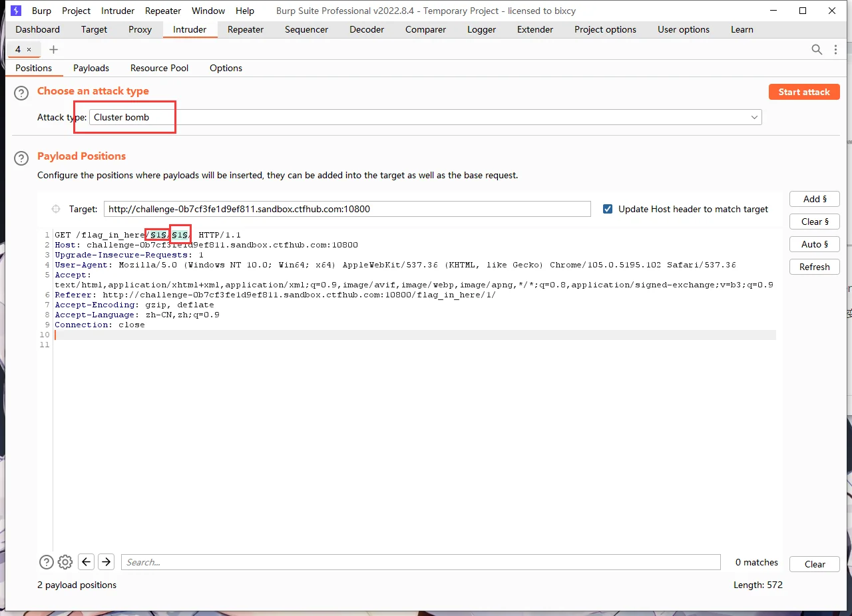Click the help icon beside Payload Positions

point(22,158)
